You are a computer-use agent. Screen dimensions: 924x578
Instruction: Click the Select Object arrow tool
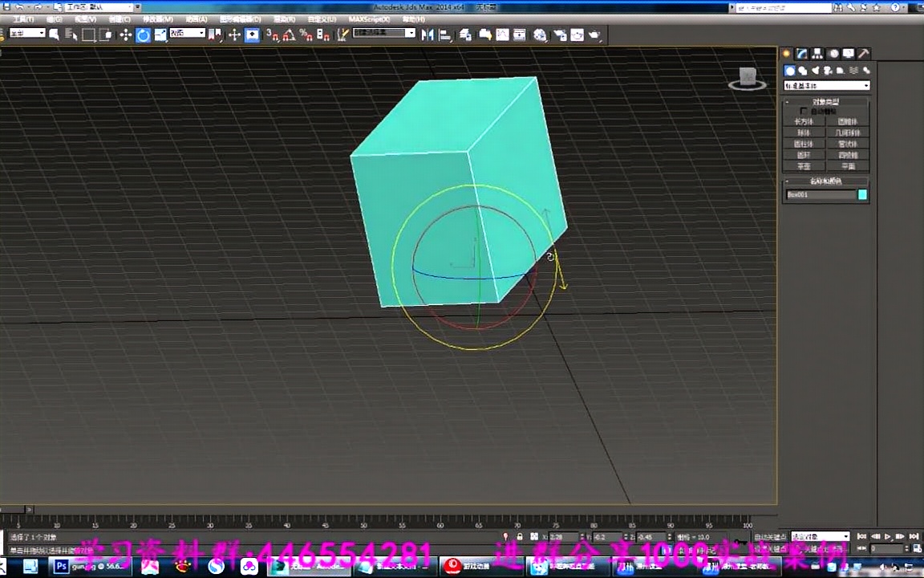55,35
